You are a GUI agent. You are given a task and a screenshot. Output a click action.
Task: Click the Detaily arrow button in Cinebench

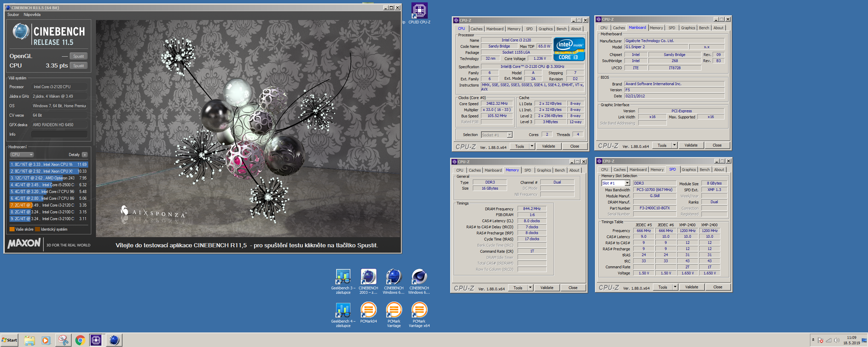tap(85, 155)
